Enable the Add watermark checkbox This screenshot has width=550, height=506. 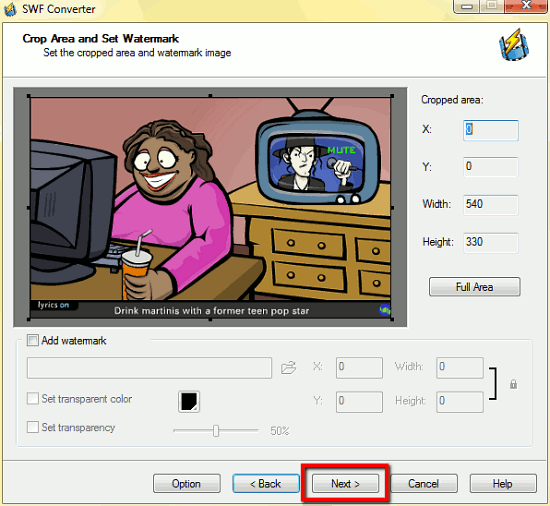coord(33,340)
